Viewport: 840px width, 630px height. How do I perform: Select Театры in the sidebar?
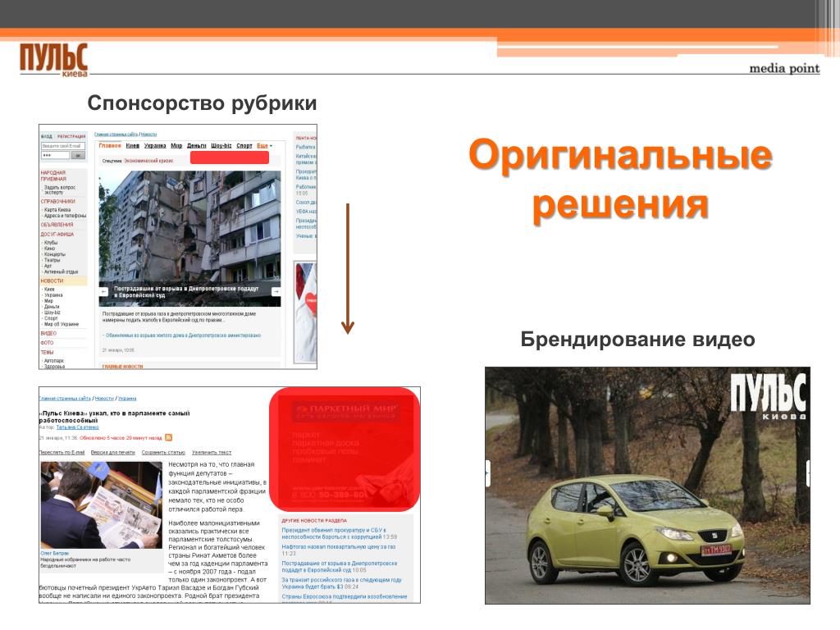tap(52, 260)
